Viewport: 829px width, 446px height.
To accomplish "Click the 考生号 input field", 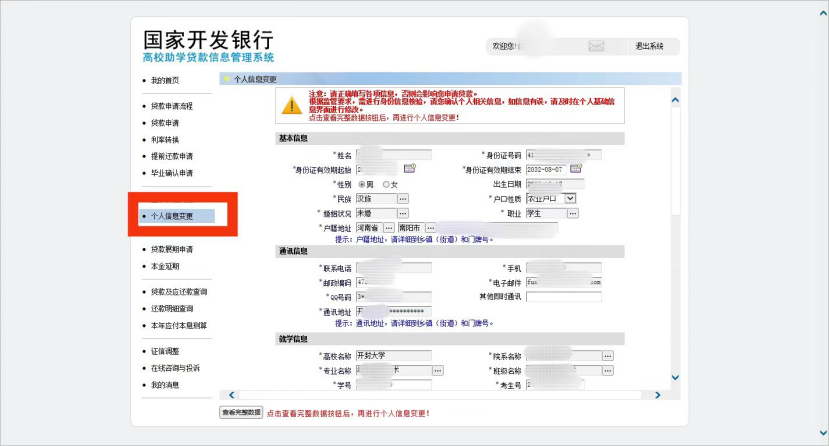I will (555, 385).
